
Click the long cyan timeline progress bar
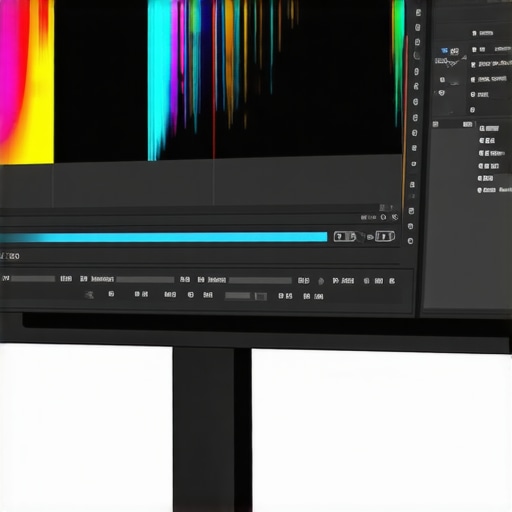click(x=163, y=237)
